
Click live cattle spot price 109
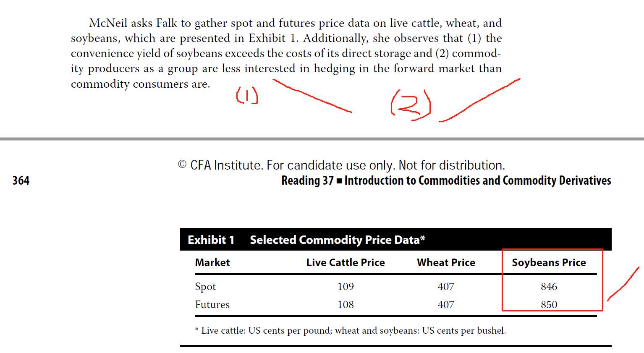[x=346, y=286]
